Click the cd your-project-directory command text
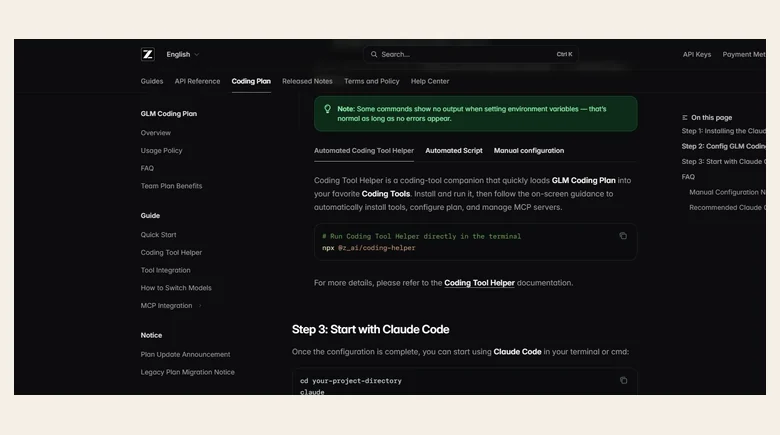Screen dimensions: 780x435 351,381
